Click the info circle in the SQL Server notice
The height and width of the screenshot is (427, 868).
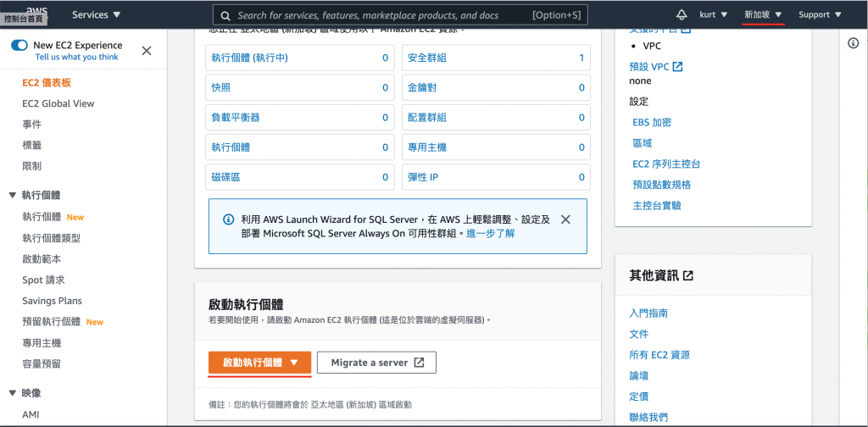[x=228, y=219]
